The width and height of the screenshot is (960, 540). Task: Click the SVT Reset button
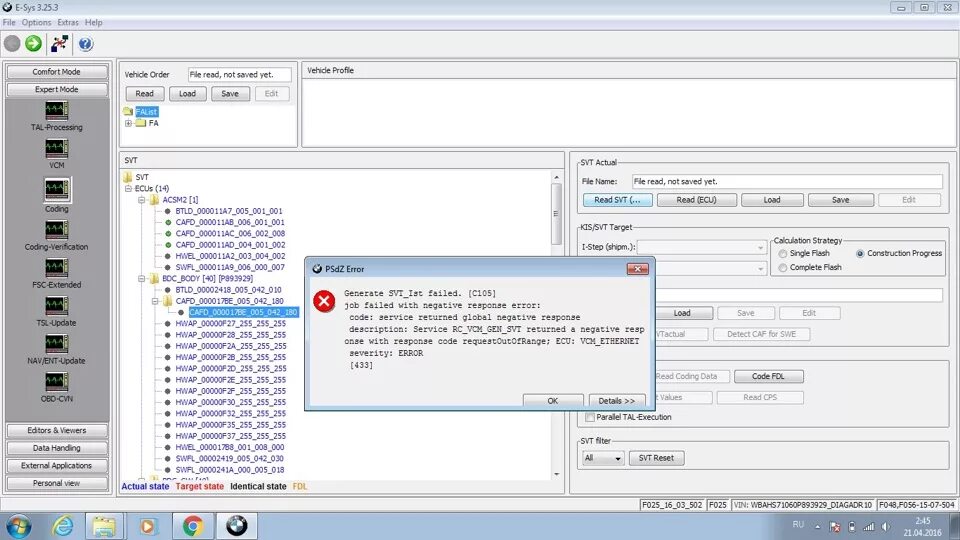(656, 458)
